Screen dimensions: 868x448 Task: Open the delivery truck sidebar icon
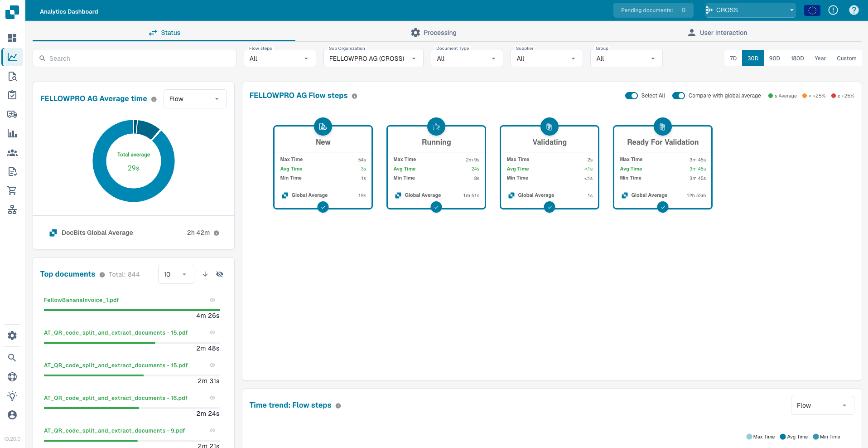coord(12,114)
